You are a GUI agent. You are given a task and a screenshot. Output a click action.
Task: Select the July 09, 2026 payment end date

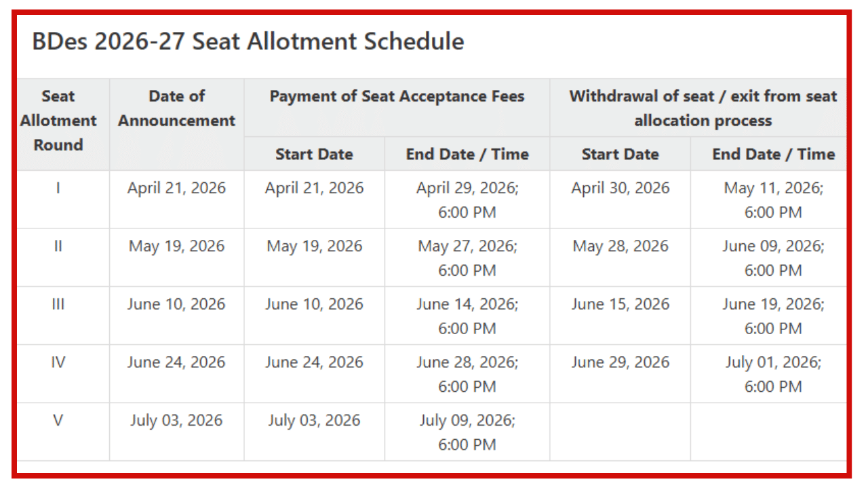pyautogui.click(x=467, y=421)
